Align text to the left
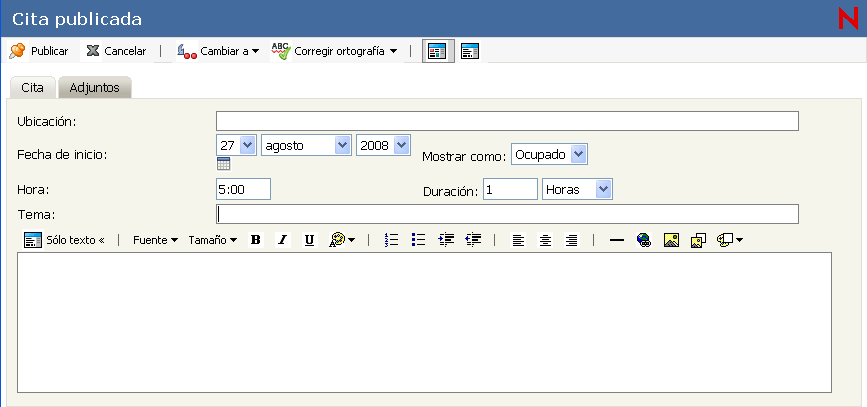 tap(518, 240)
